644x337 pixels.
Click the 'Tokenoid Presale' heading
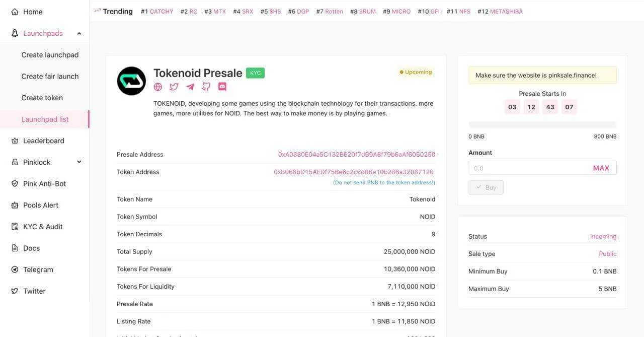(x=198, y=73)
